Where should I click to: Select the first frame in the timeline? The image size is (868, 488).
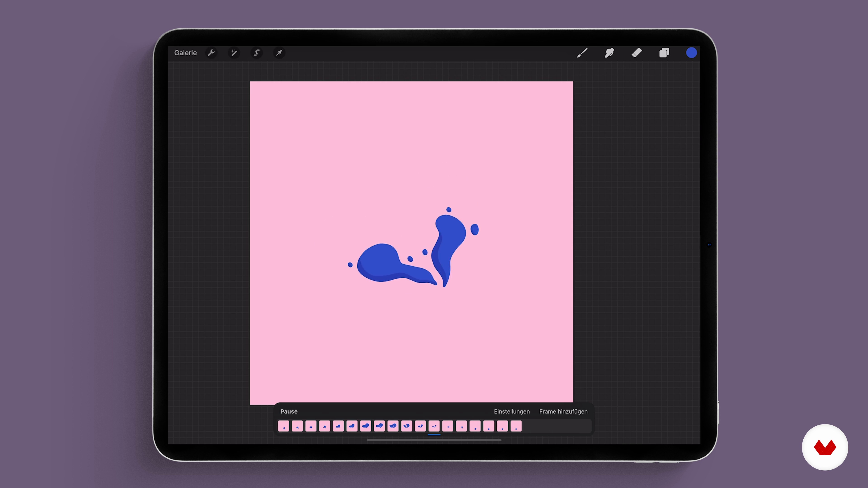pyautogui.click(x=283, y=426)
